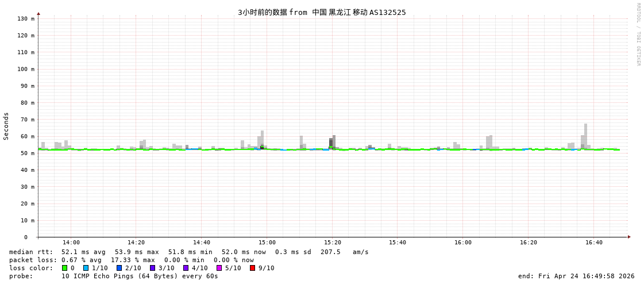Click the RRDTOOL / TOBI OETIKER watermark
This screenshot has height=284, width=644.
(x=638, y=34)
